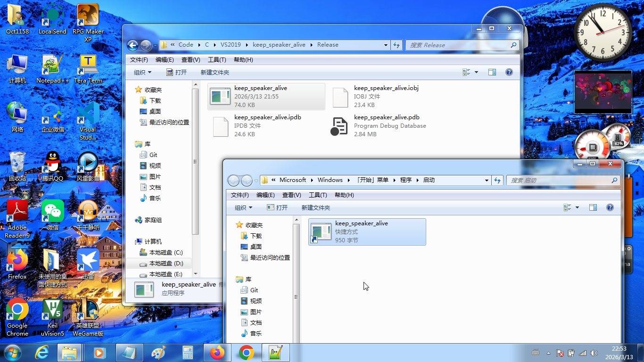This screenshot has height=362, width=644.
Task: Open the 工具(T) menu in the Release window
Action: (x=217, y=60)
